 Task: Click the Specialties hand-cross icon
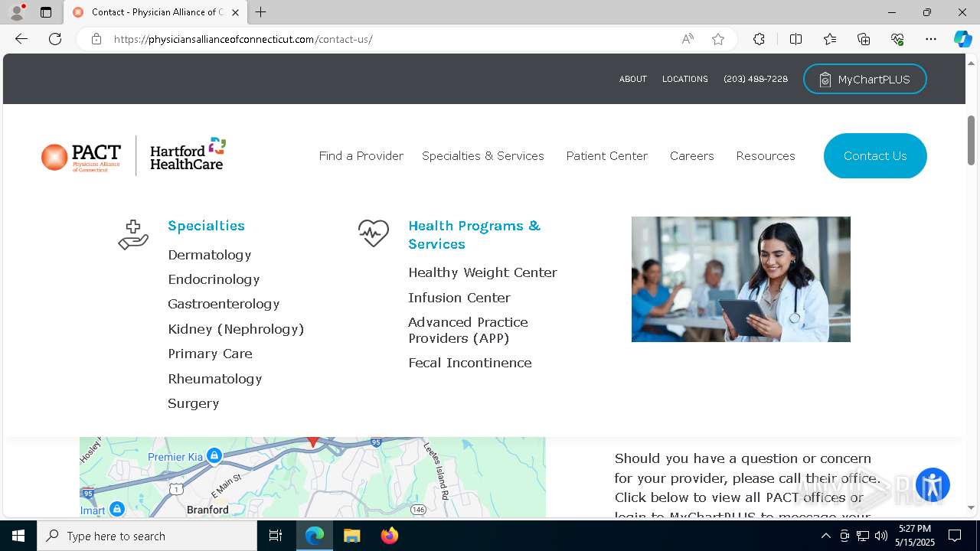133,235
